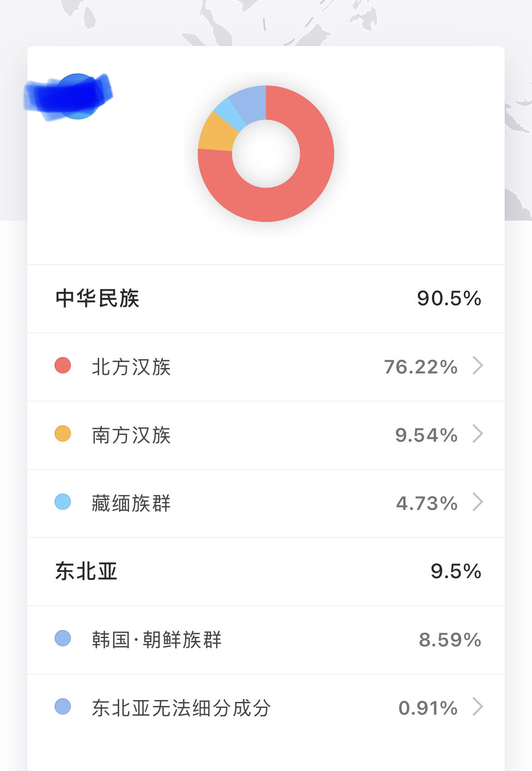Click the orange dot beside 南方汉族

click(x=63, y=433)
